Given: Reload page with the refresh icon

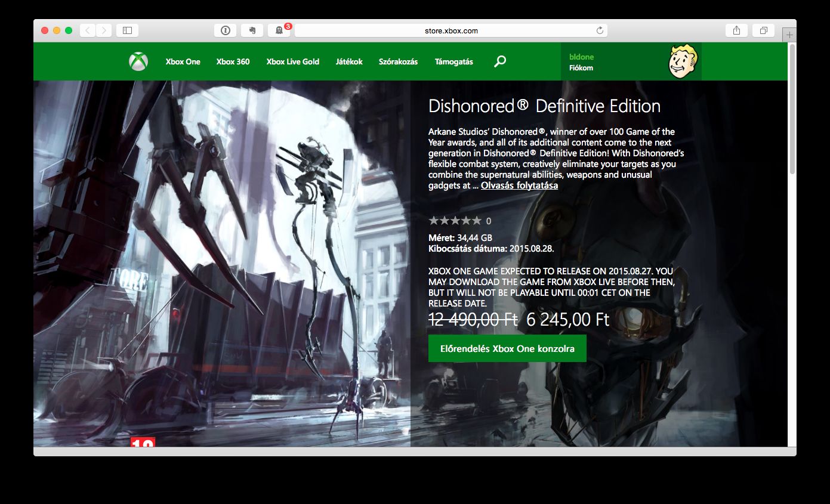Looking at the screenshot, I should coord(600,30).
